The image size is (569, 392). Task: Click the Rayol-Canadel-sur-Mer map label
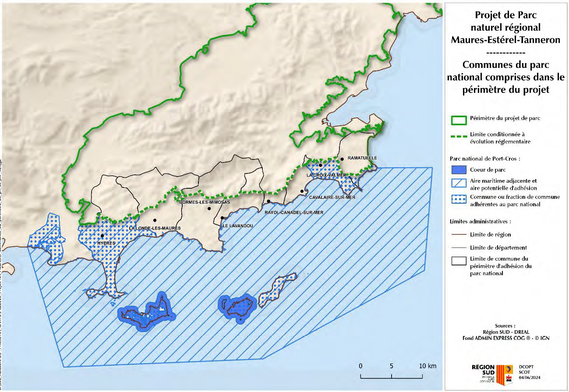click(x=293, y=212)
